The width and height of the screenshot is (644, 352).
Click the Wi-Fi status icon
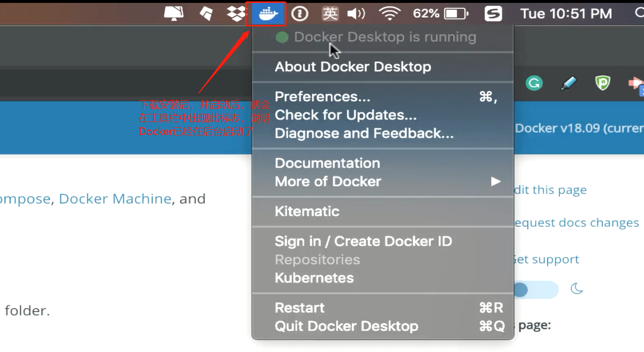pyautogui.click(x=390, y=13)
